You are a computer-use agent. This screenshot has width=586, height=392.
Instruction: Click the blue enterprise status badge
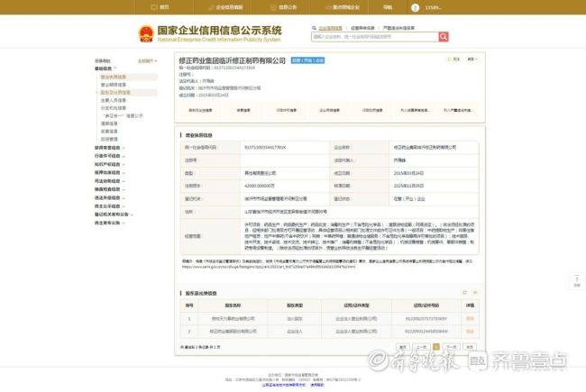tap(307, 60)
